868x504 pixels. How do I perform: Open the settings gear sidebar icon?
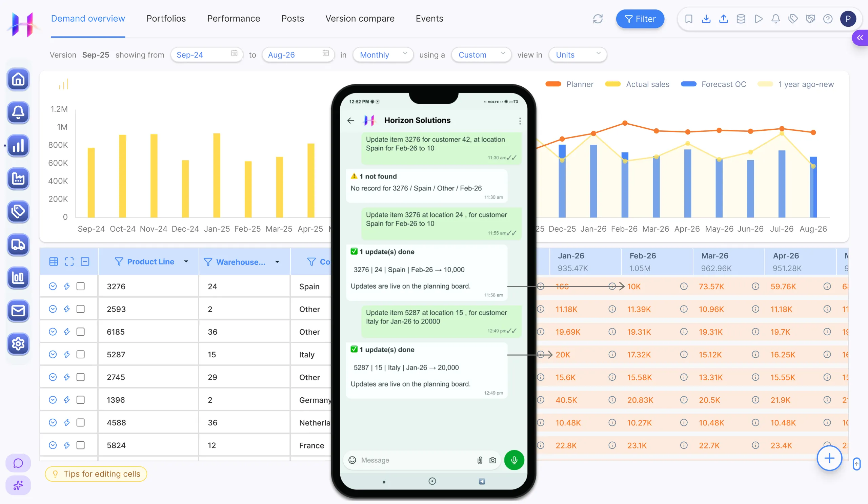[x=18, y=343]
